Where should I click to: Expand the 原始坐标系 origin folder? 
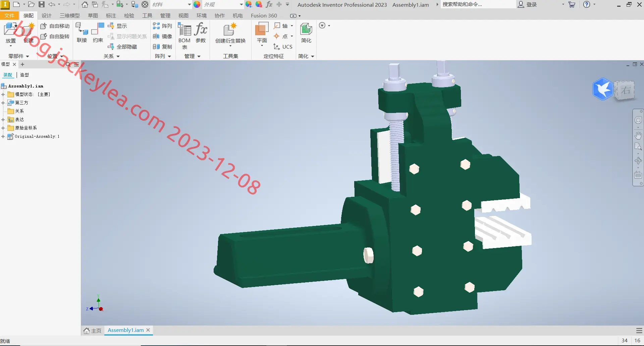(3, 128)
